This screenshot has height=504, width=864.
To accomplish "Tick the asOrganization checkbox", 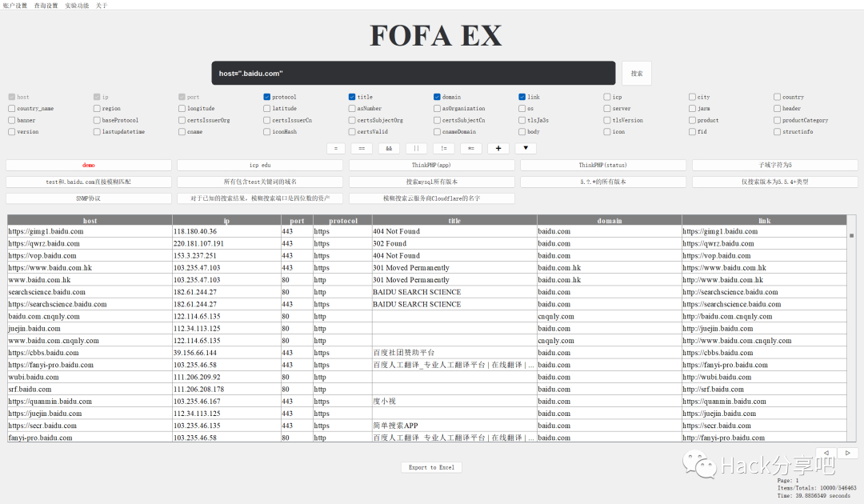I will (x=437, y=109).
